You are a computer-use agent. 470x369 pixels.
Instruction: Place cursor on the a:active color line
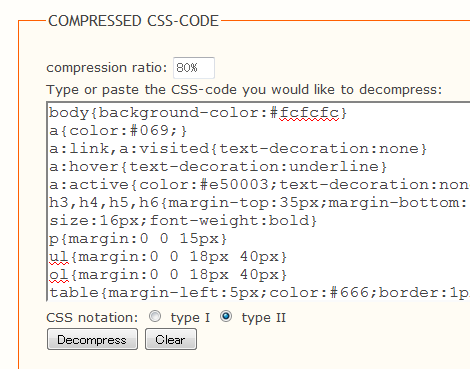[x=259, y=185]
